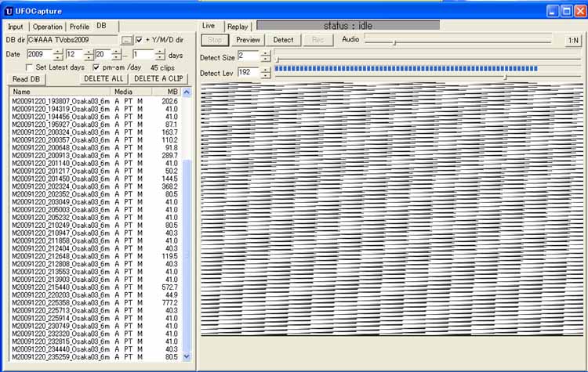The image size is (588, 372).
Task: Open the DB tab
Action: point(102,26)
